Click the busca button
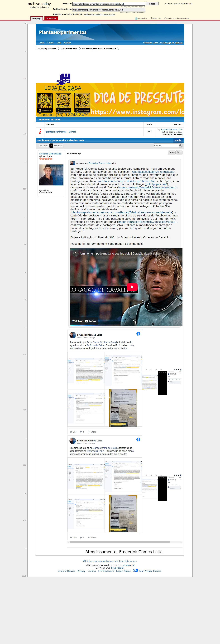Viewport: 220px width, 644px height. point(152,4)
